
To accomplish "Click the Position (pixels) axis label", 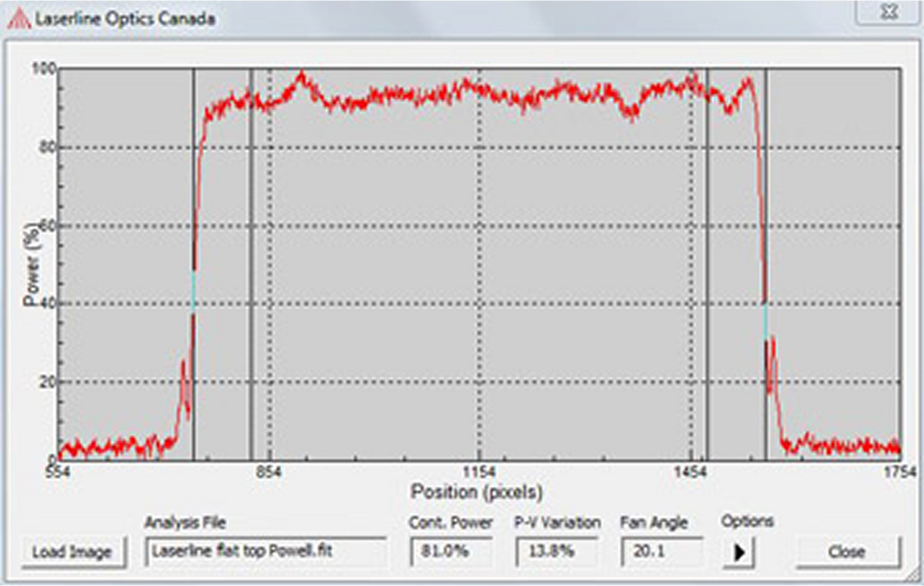I will click(477, 491).
